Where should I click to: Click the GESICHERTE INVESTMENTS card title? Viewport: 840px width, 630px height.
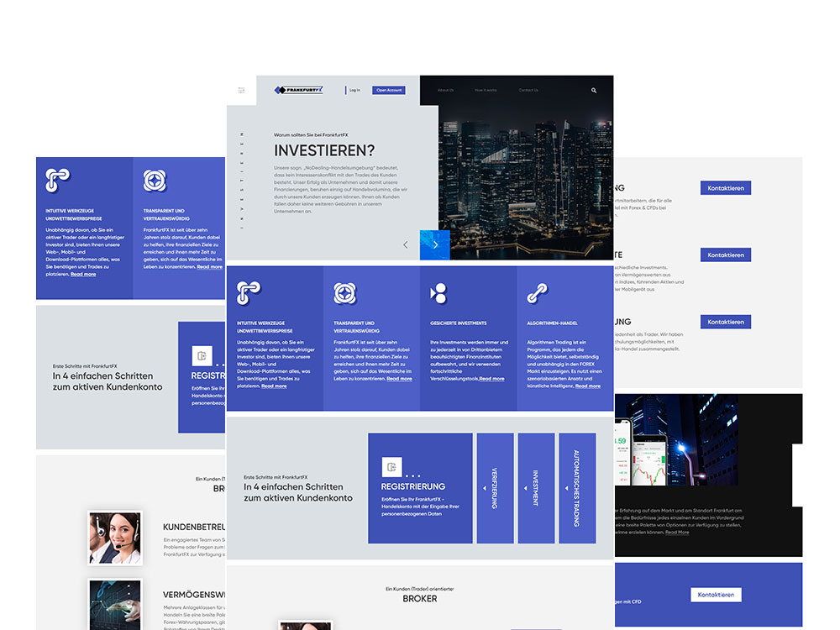[459, 323]
